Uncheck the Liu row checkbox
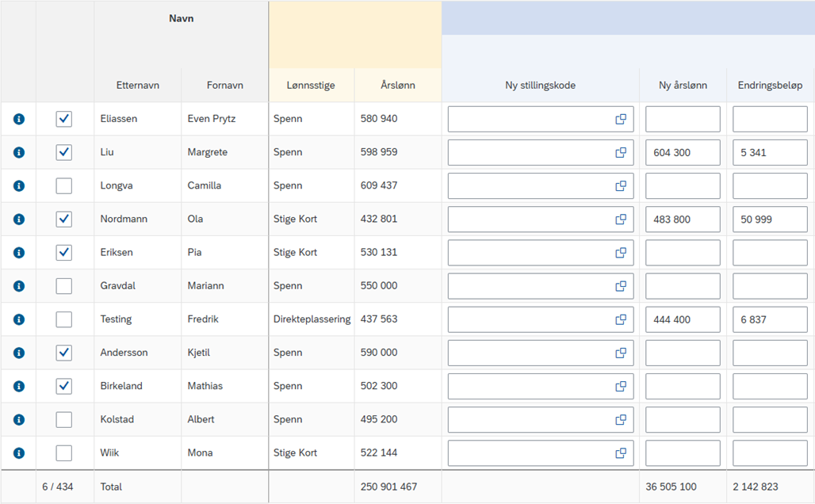The image size is (815, 504). click(64, 152)
